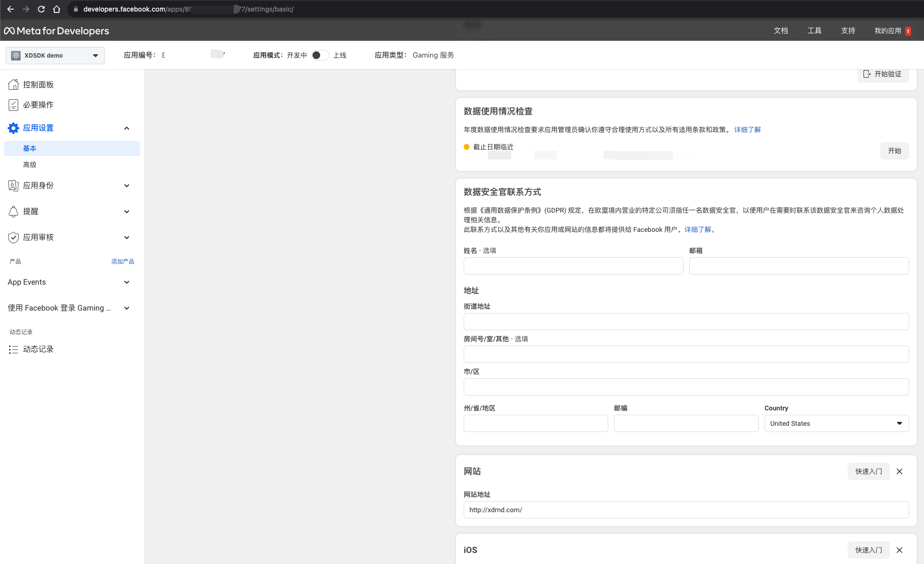
Task: Open 我的应用 in the top navigation
Action: 888,31
